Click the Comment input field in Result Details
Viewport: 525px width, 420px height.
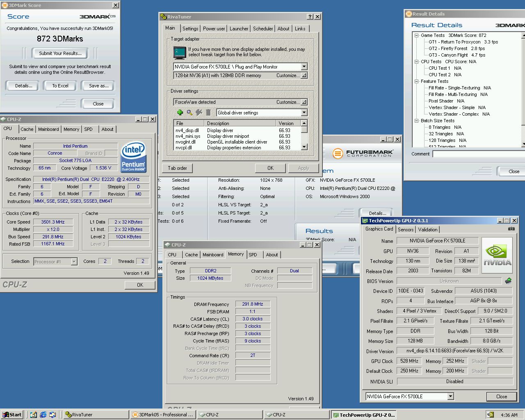pos(478,154)
